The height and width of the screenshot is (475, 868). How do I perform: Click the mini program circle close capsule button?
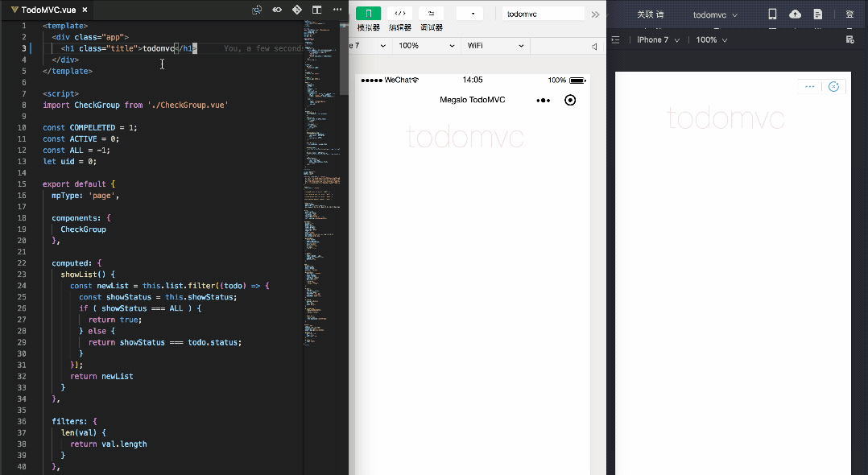pyautogui.click(x=569, y=100)
